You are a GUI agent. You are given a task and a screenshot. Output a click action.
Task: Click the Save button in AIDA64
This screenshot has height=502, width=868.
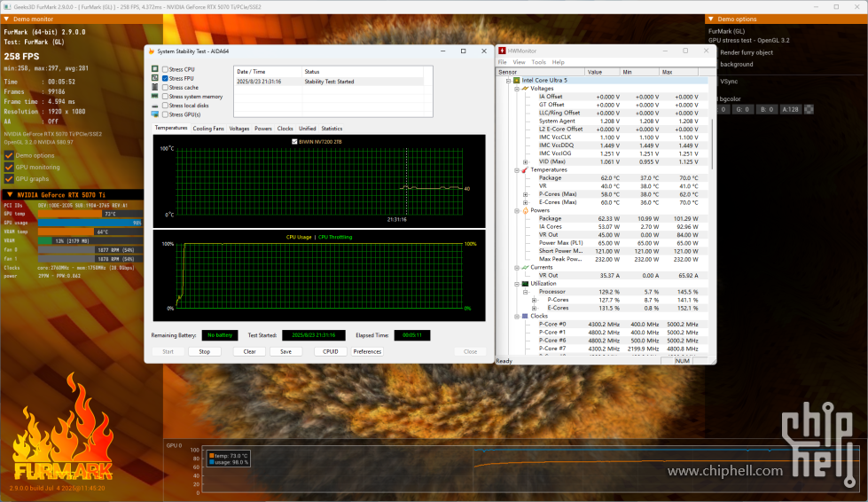[285, 351]
